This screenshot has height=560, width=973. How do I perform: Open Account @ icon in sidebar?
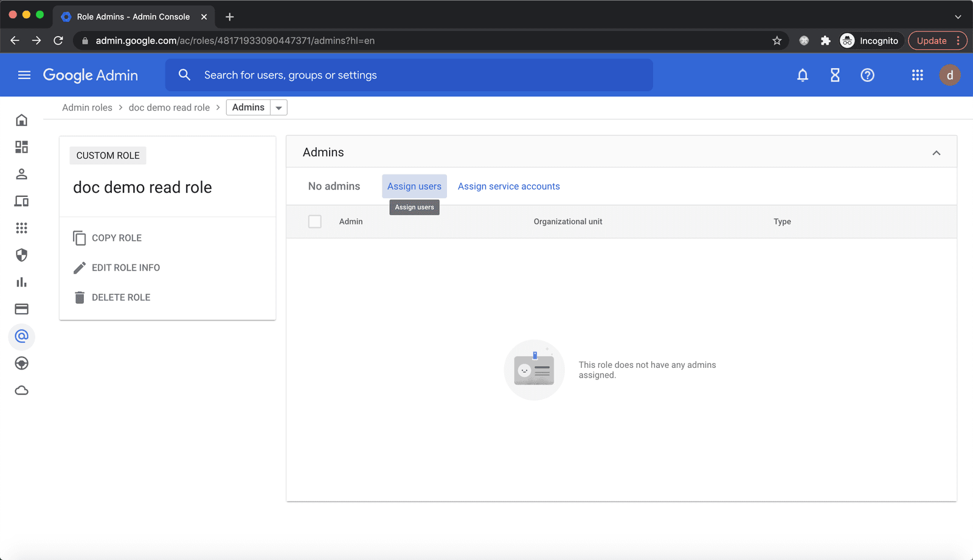[22, 336]
